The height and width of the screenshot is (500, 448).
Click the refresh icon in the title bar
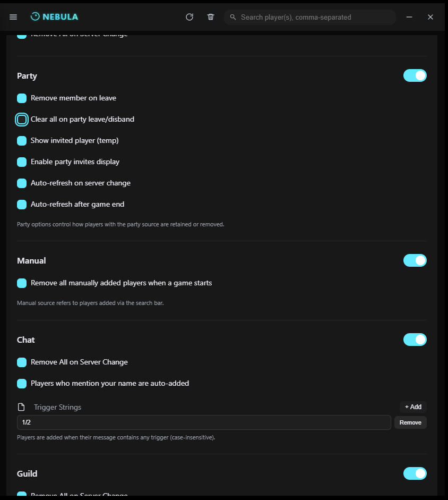pyautogui.click(x=189, y=17)
